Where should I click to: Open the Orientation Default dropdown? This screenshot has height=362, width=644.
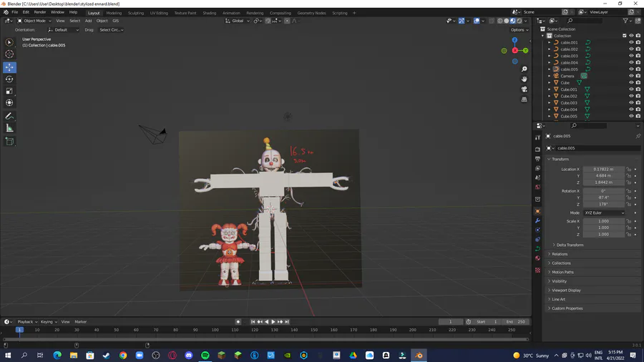pyautogui.click(x=63, y=30)
